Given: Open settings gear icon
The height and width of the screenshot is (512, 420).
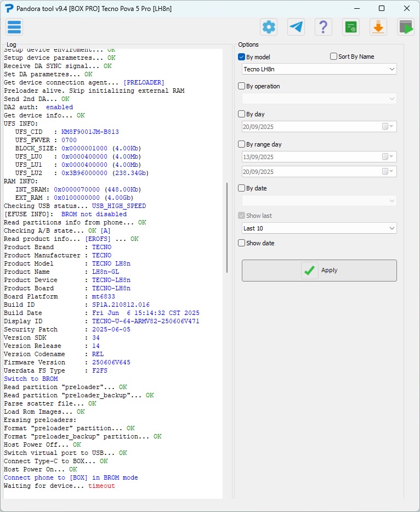Looking at the screenshot, I should (x=269, y=27).
